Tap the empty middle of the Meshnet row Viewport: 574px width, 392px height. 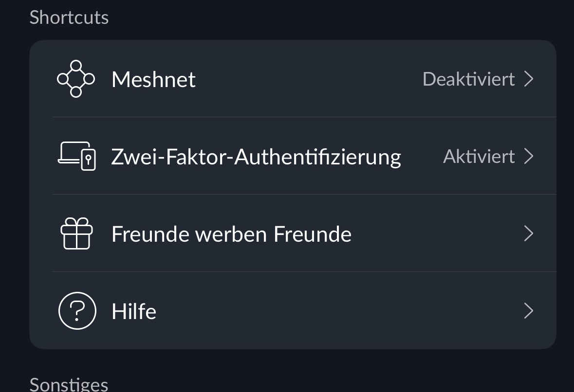tap(307, 79)
